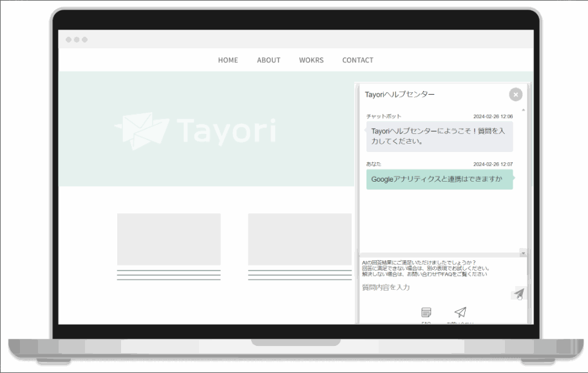Open the CONTACT page link
Viewport: 588px width, 373px height.
(x=357, y=60)
